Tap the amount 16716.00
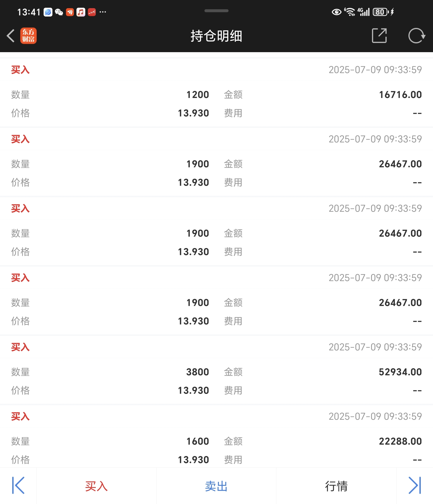Viewport: 433px width, 504px height. tap(400, 95)
